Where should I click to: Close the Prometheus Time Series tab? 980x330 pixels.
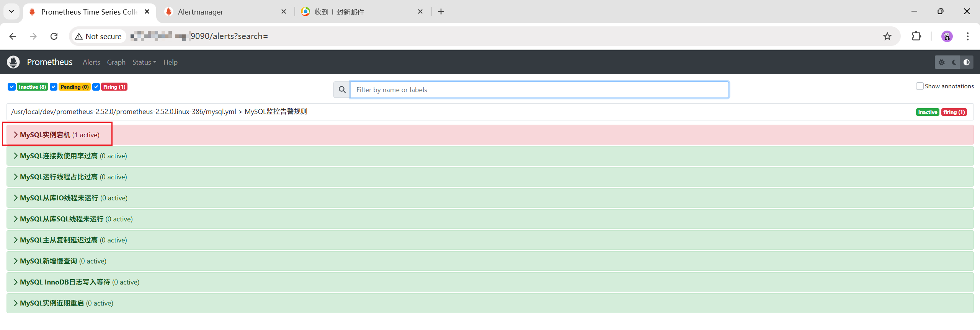147,11
